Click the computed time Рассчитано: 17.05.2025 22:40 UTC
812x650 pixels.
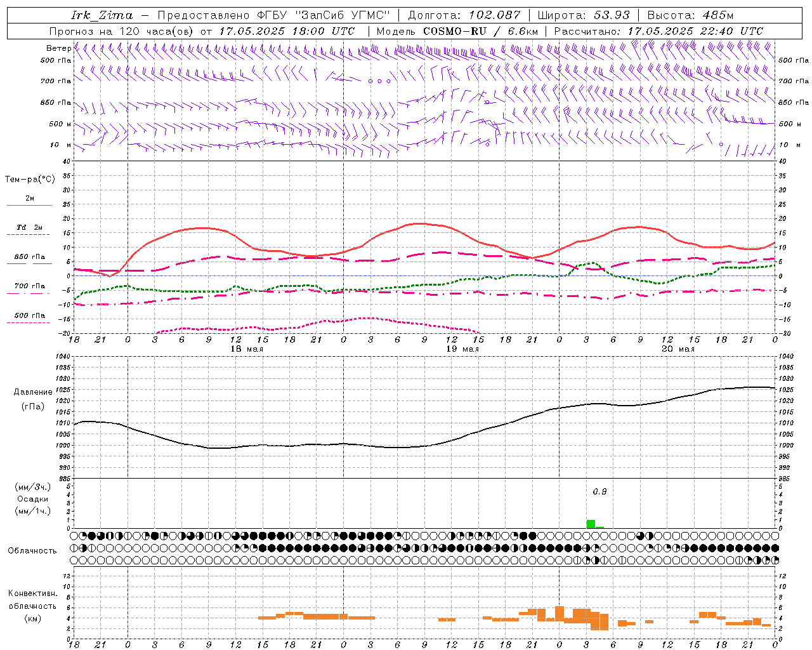pyautogui.click(x=658, y=31)
